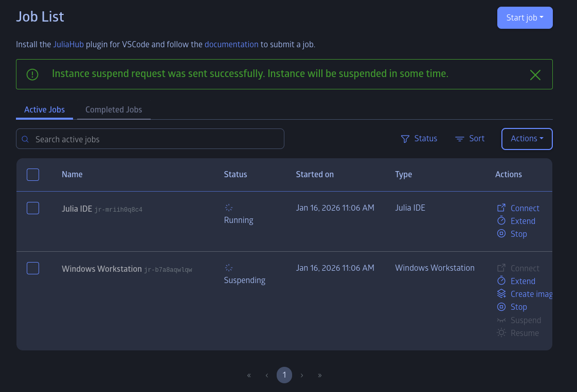Select the Active Jobs tab
The width and height of the screenshot is (577, 392).
point(45,110)
